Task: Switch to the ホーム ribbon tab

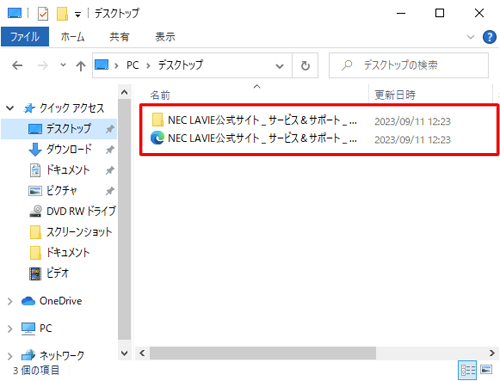Action: [x=73, y=37]
